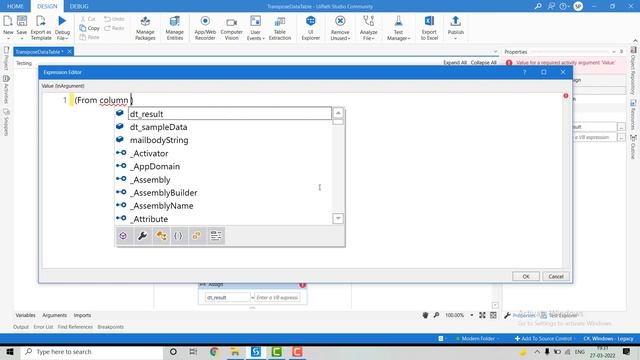Viewport: 640px width, 360px height.
Task: Click Fit to Screen icon
Action: [x=482, y=315]
